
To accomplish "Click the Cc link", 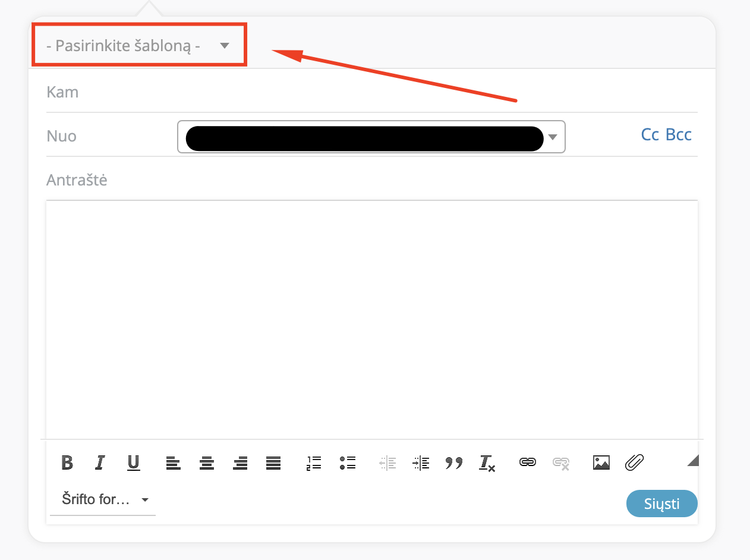I will [x=650, y=135].
